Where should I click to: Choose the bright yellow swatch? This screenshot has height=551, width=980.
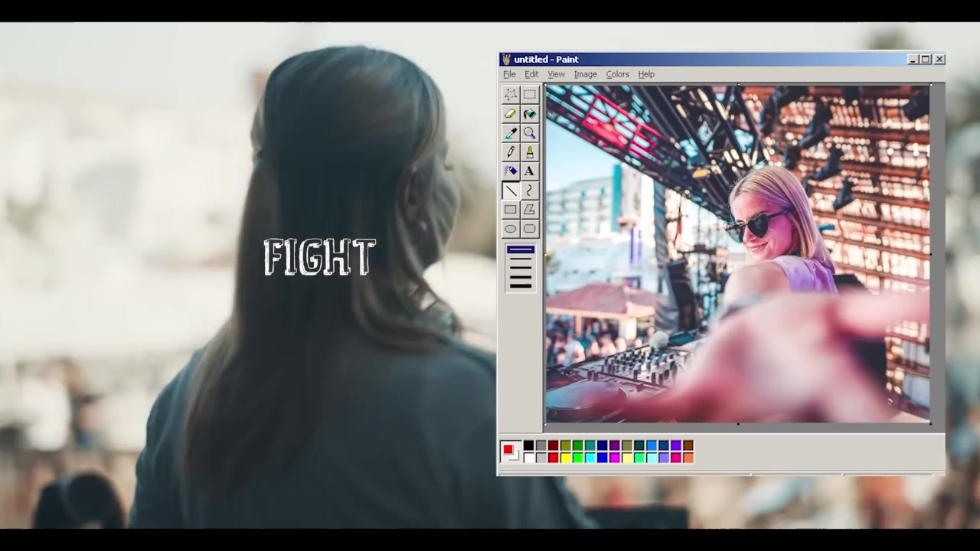click(566, 458)
